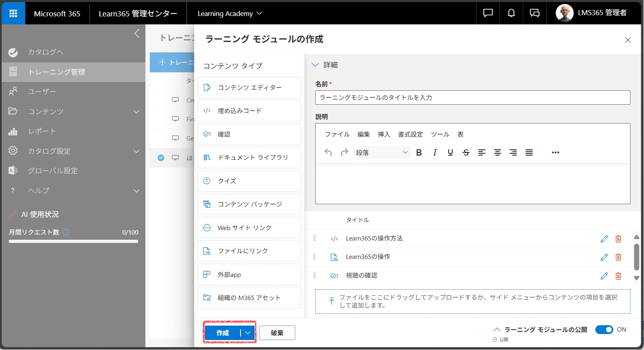The image size is (644, 350).
Task: Open the chat feedback icon in header
Action: point(488,13)
